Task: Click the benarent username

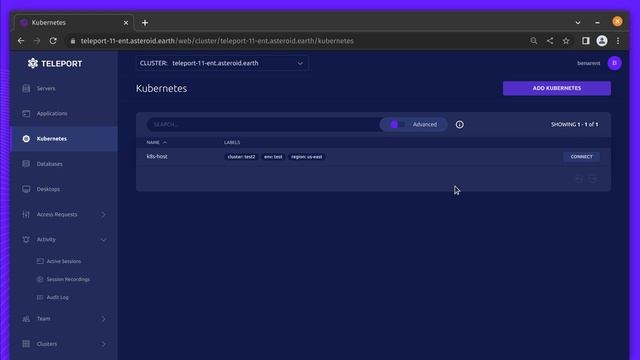Action: (x=589, y=63)
